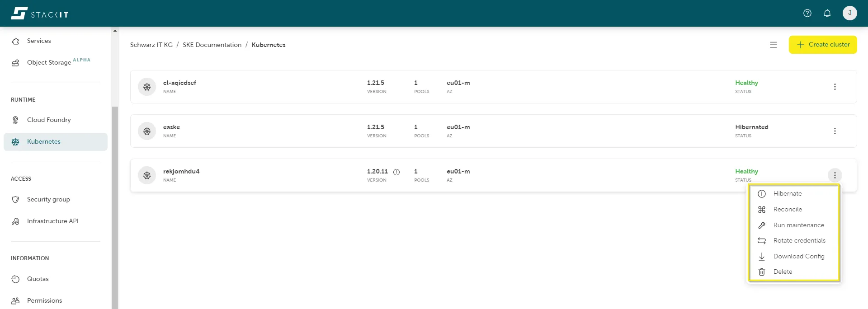Close the three-dot menu for rekjomhdu4
Screen dimensions: 868x309
coord(835,175)
